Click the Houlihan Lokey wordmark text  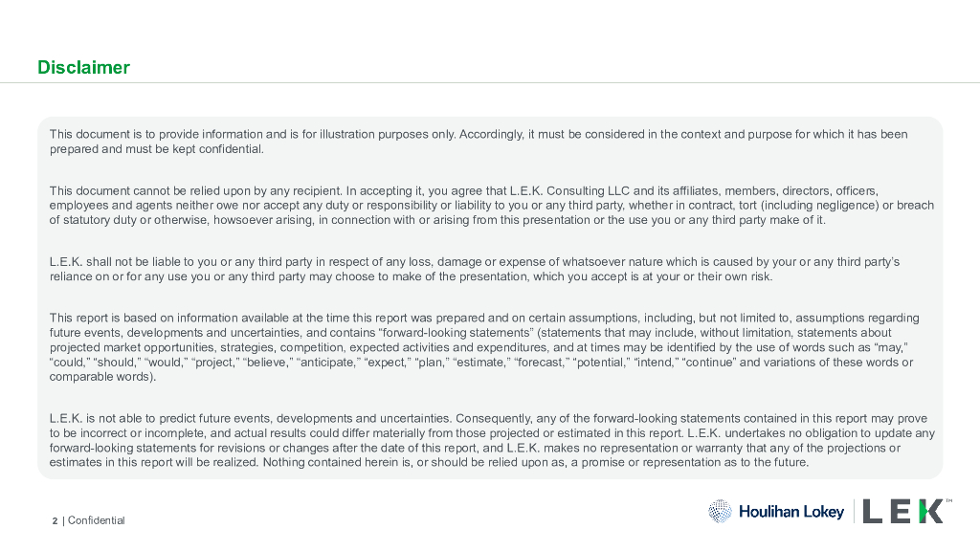791,512
